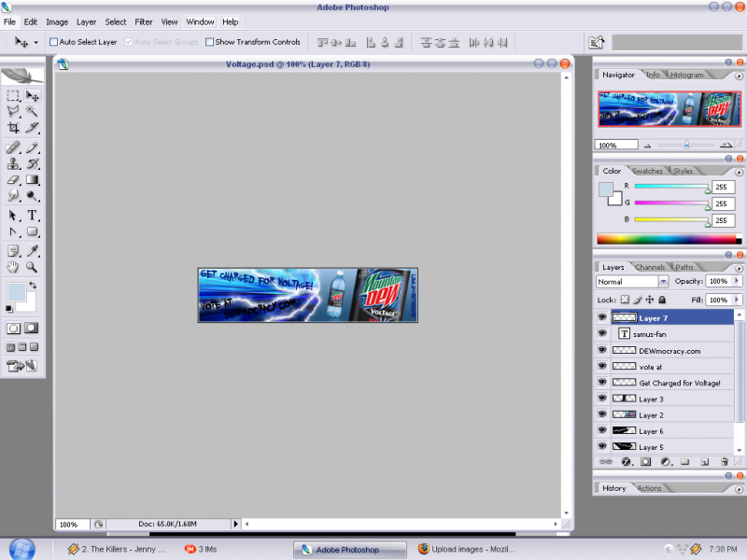Open the blending mode Normal dropdown
This screenshot has height=560, width=747.
[x=663, y=282]
